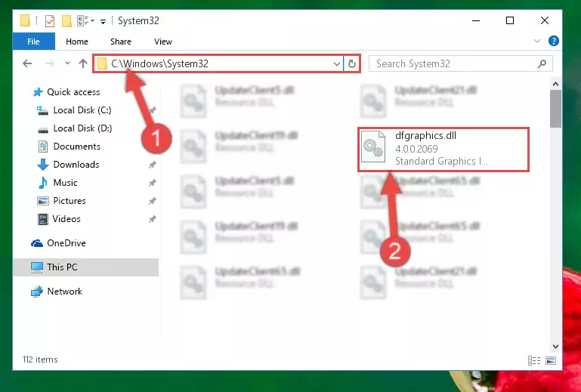Click the vertical scrollbar thumb
The image size is (581, 392).
[x=555, y=109]
